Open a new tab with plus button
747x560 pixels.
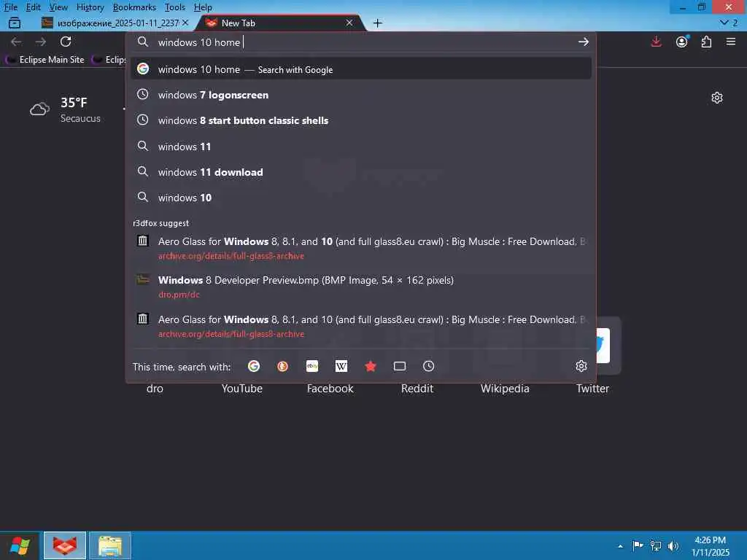[377, 23]
